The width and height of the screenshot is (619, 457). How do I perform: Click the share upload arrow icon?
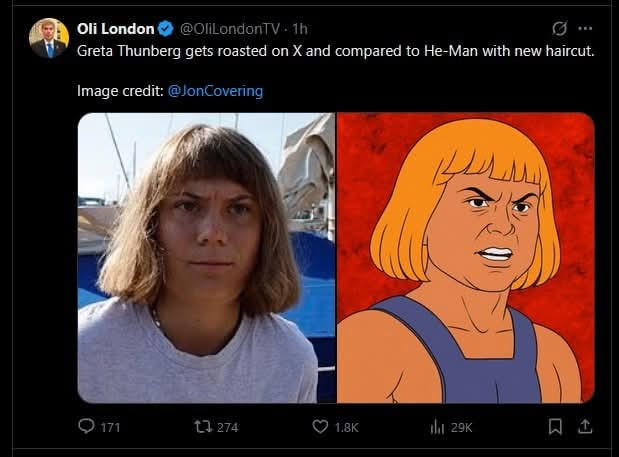point(585,427)
